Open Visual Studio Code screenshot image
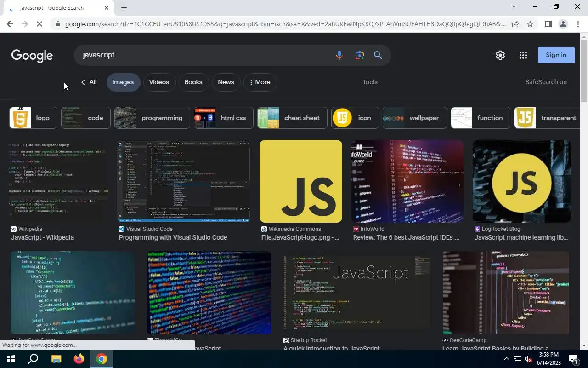 (184, 181)
